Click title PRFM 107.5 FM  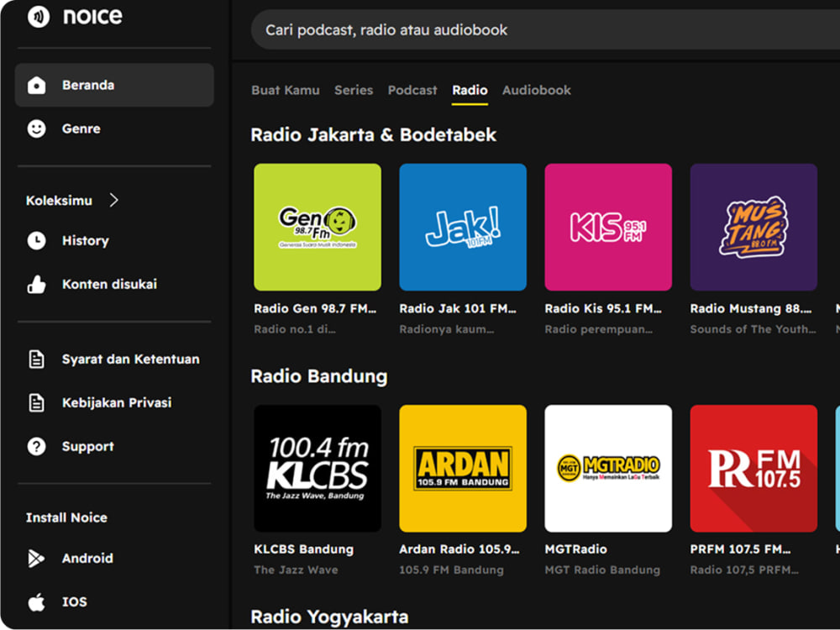click(x=740, y=549)
